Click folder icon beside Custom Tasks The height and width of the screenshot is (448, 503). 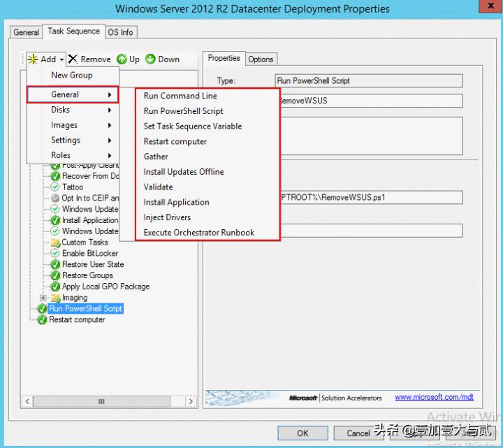coord(55,243)
